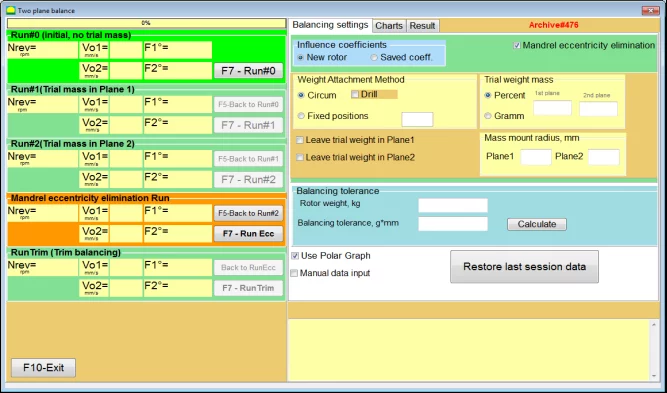Click the Balancing tolerance g*mm field
Image resolution: width=667 pixels, height=393 pixels.
pos(453,224)
